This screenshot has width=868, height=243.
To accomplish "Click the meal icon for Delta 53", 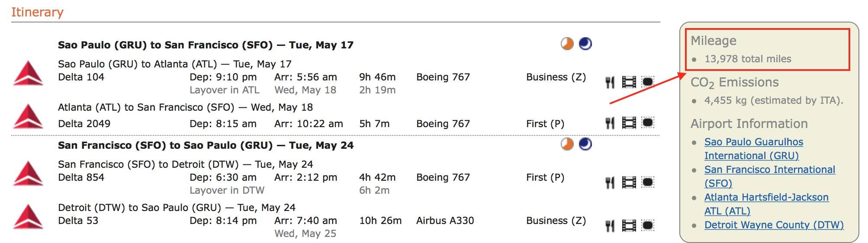I will [x=610, y=226].
